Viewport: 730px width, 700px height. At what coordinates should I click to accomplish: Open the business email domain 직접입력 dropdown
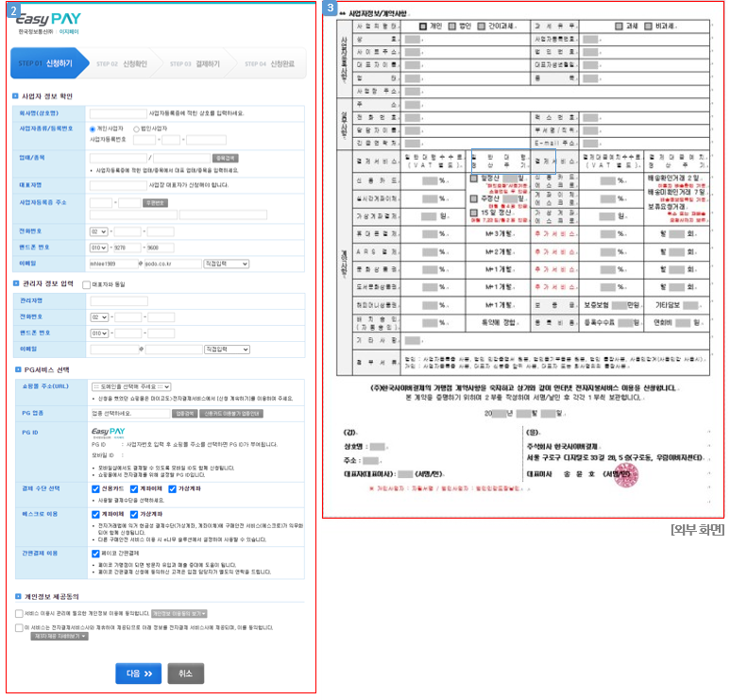[x=227, y=265]
